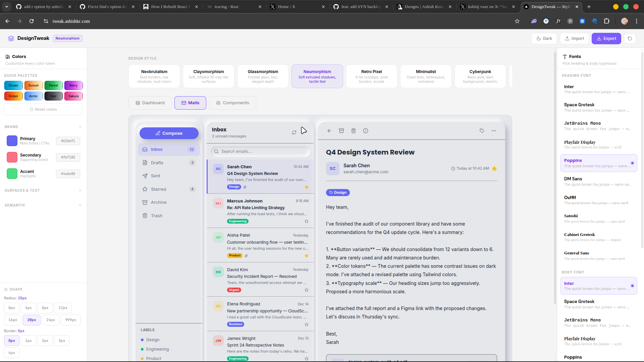Image resolution: width=644 pixels, height=362 pixels.
Task: Click the Compose button
Action: 169,133
